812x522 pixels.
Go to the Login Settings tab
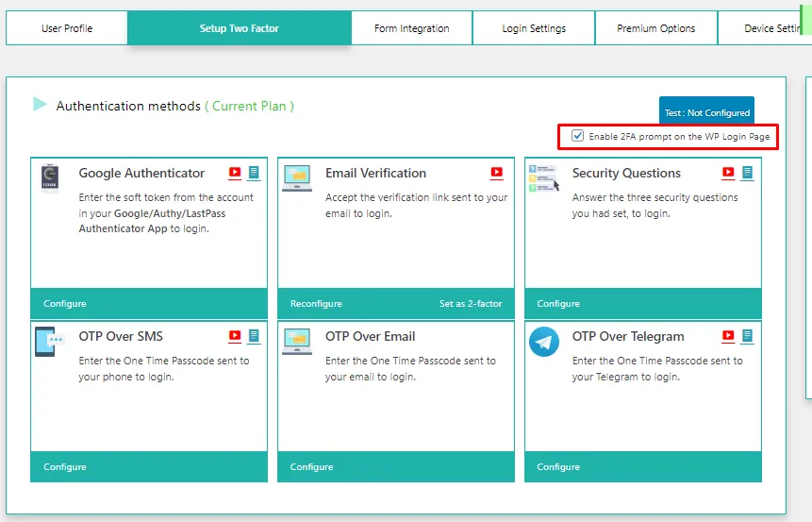pos(534,28)
